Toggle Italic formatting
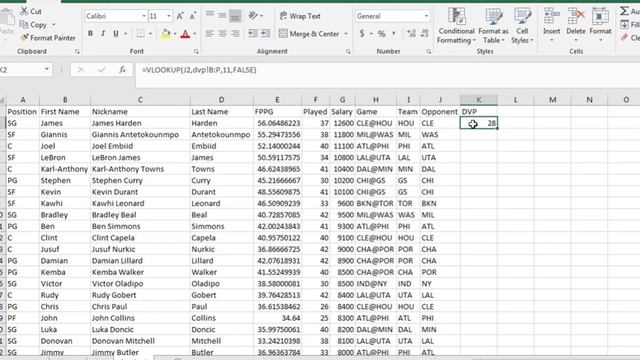Screen dimensions: 640x360 tap(103, 33)
